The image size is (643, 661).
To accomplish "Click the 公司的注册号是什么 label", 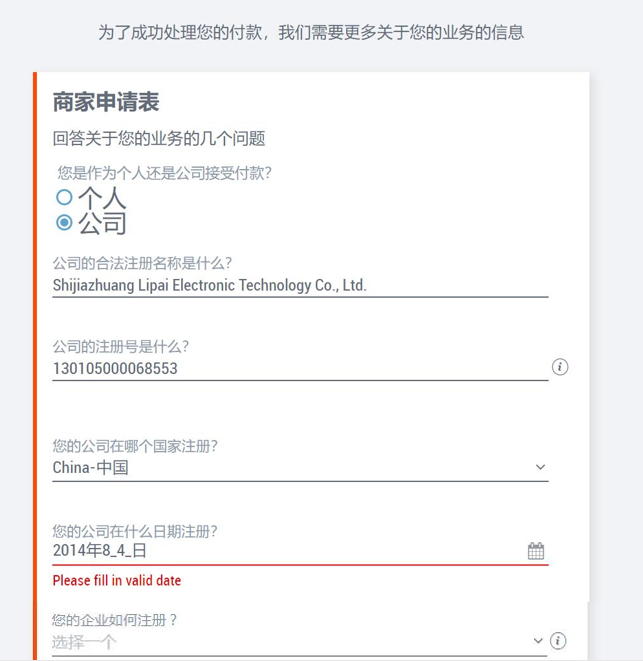I will (x=121, y=347).
